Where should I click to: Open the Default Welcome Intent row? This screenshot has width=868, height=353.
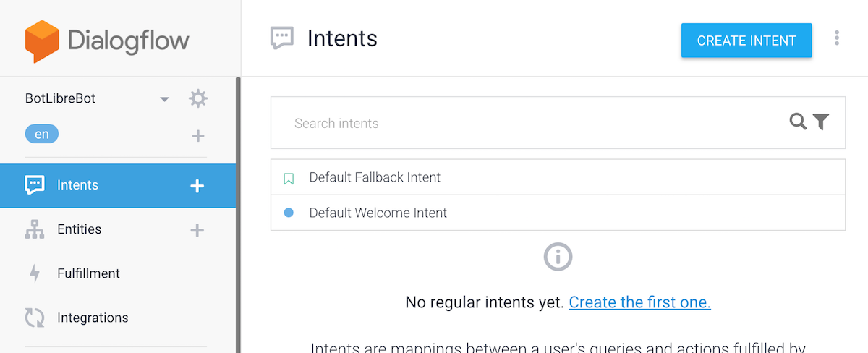coord(378,213)
